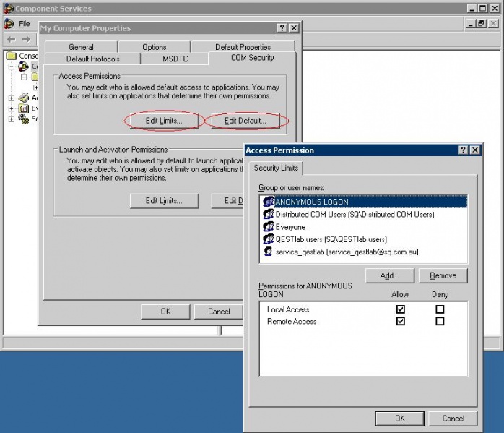Check Deny for Remote Access

pos(440,321)
